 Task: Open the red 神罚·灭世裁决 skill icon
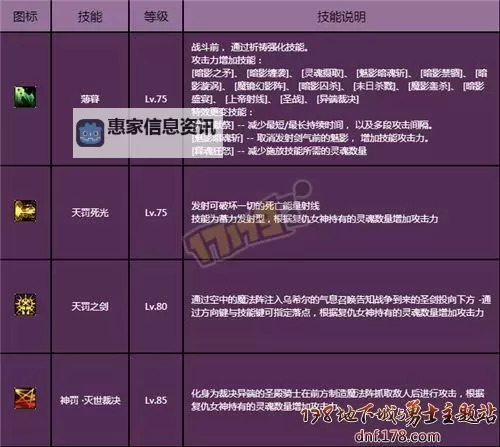pos(25,398)
